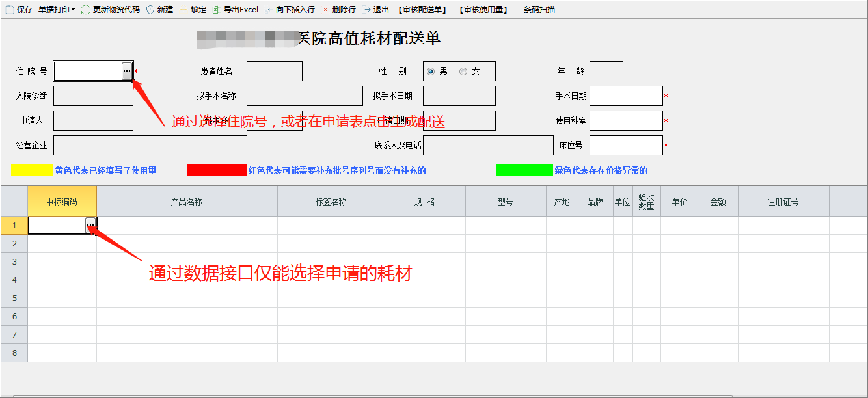Open ellipsis lookup in row 1 中标编码 cell
This screenshot has width=868, height=398.
click(x=90, y=225)
